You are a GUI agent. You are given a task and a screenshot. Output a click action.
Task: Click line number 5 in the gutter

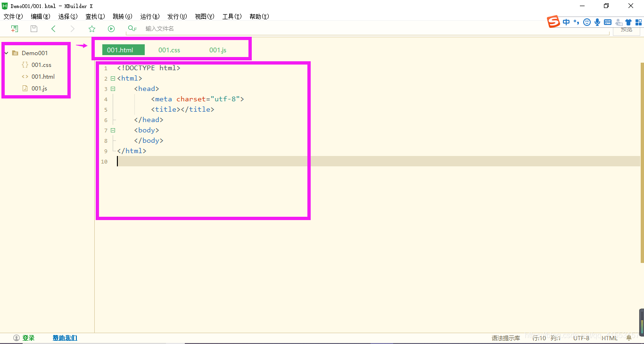point(106,110)
